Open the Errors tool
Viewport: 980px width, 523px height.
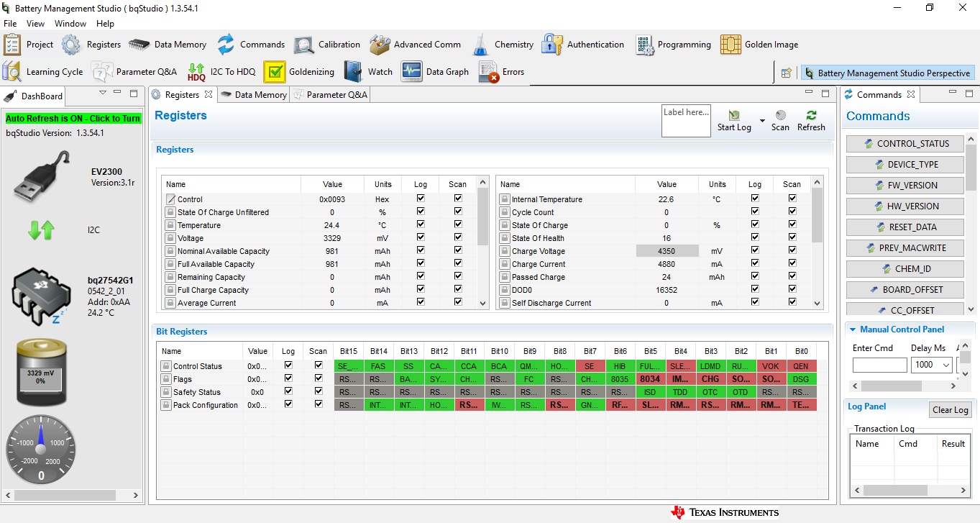pyautogui.click(x=489, y=72)
